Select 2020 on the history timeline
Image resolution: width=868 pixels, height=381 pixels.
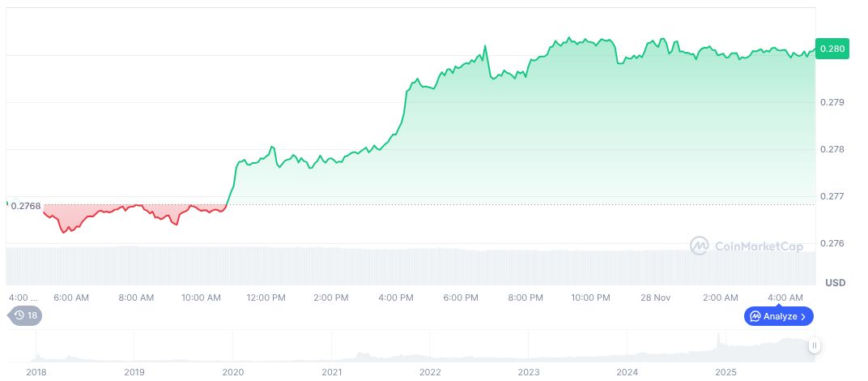tap(233, 372)
